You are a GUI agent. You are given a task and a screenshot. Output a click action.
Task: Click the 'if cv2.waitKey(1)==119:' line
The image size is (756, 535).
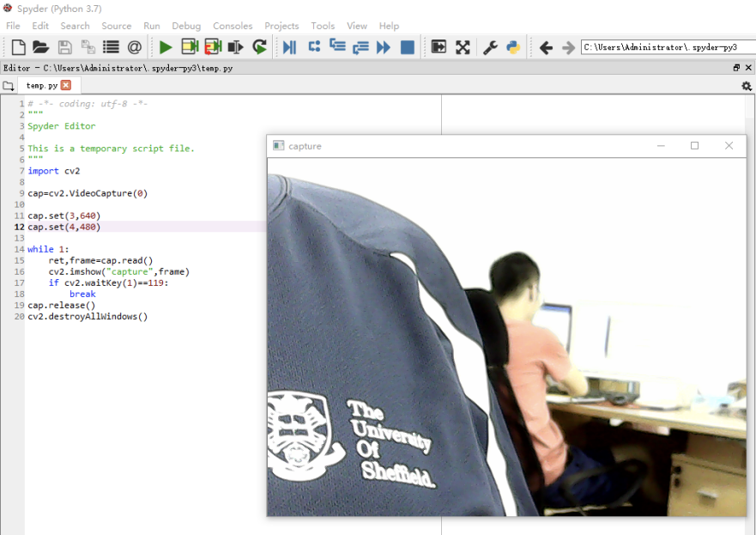[x=108, y=283]
